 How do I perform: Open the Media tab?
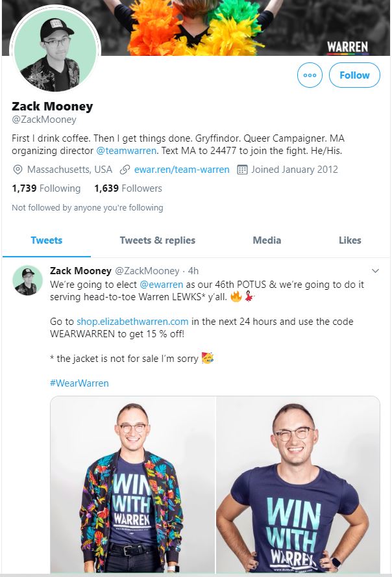pyautogui.click(x=267, y=240)
